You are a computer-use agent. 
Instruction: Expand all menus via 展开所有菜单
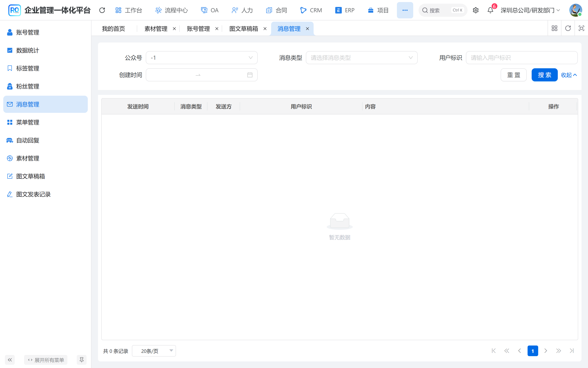click(x=46, y=360)
